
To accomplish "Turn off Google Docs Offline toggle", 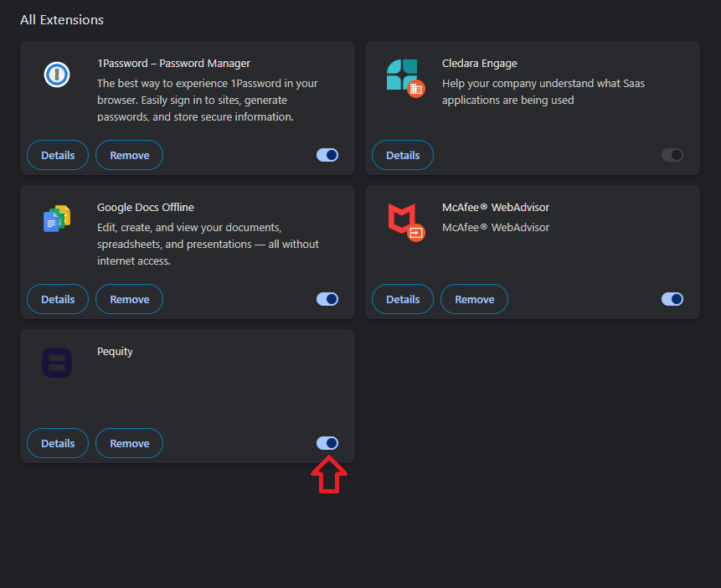I will [x=327, y=299].
